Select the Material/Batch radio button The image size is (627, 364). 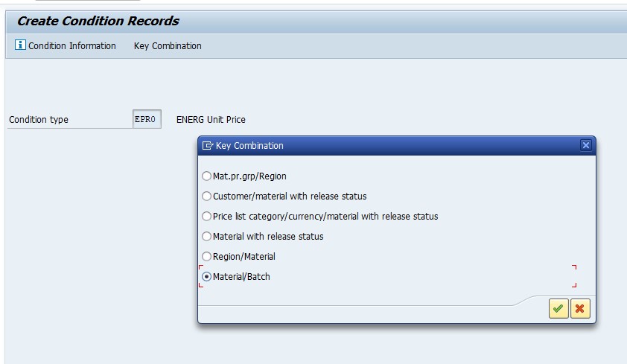pos(206,276)
